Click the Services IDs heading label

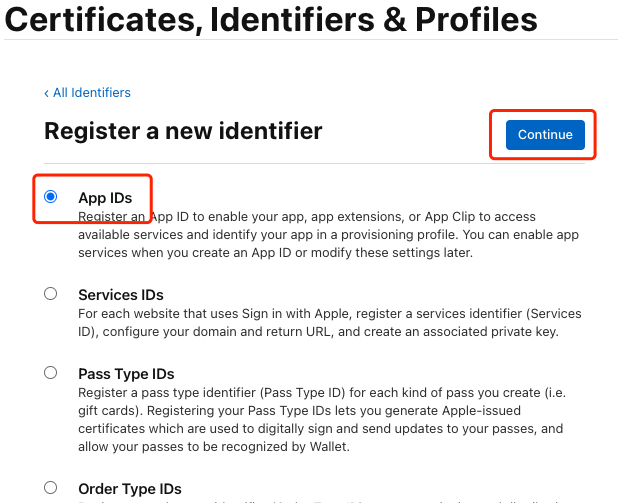121,295
